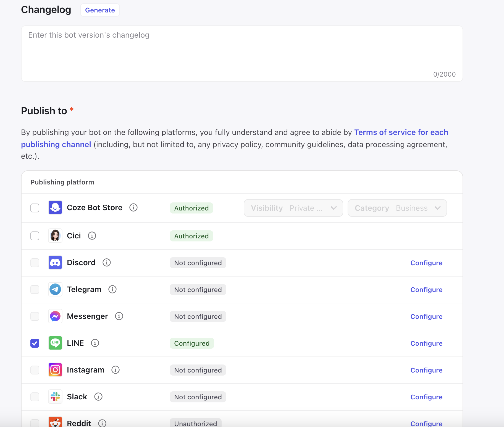Screen dimensions: 504x427
Task: Click the Messenger logo icon
Action: coord(55,316)
